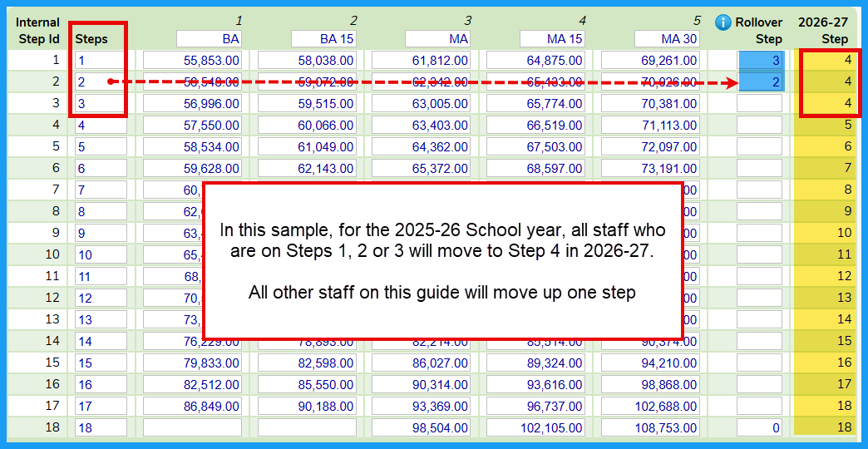
Task: Click the MA 30 field 69,261.00
Action: coord(650,60)
